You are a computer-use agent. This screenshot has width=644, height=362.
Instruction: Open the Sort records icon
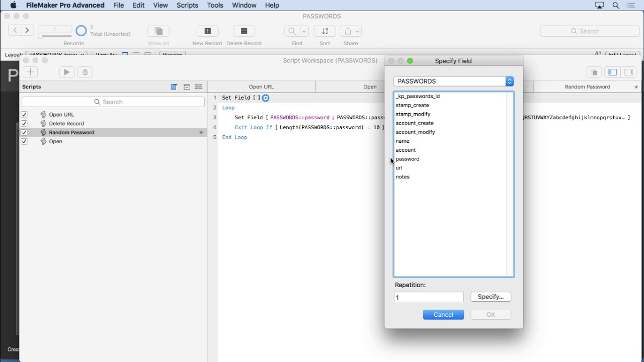(x=325, y=31)
